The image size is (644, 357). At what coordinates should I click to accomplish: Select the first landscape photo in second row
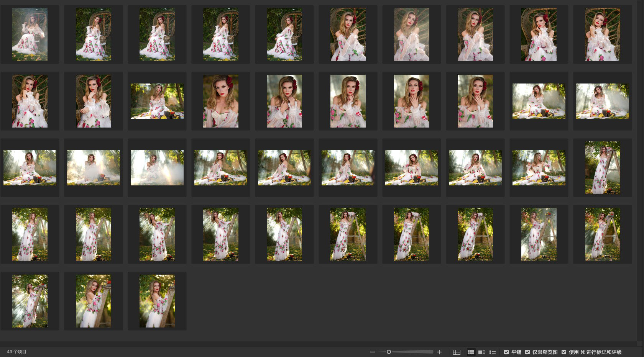pyautogui.click(x=157, y=101)
